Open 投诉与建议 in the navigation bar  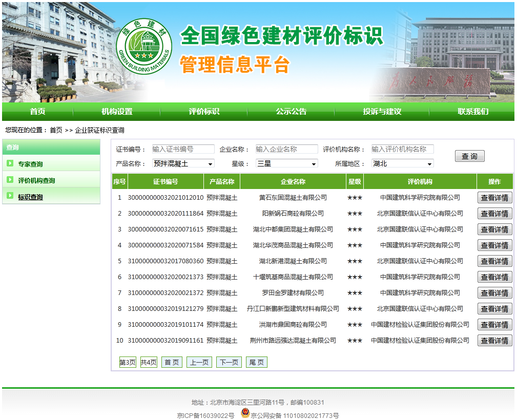382,112
